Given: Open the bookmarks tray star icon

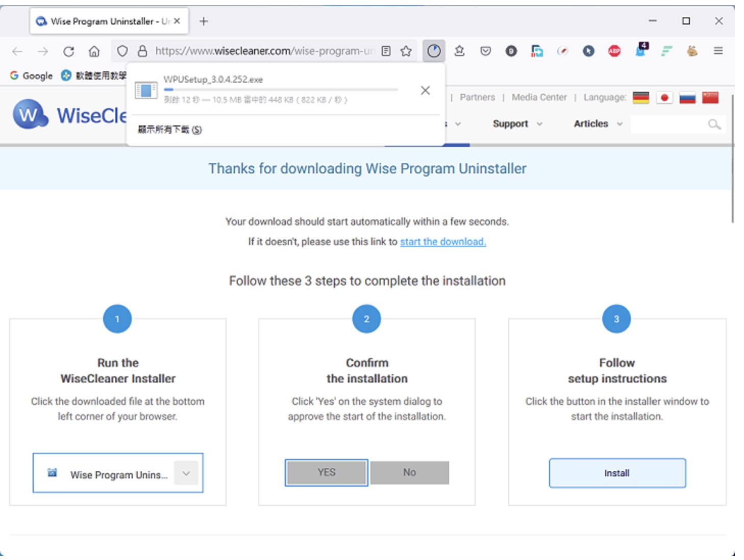Looking at the screenshot, I should coord(459,51).
